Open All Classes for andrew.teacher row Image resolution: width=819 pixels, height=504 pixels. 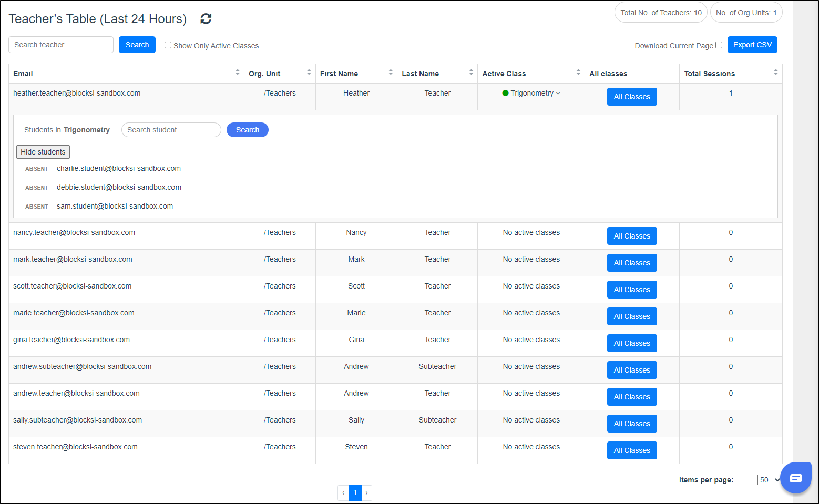[632, 397]
